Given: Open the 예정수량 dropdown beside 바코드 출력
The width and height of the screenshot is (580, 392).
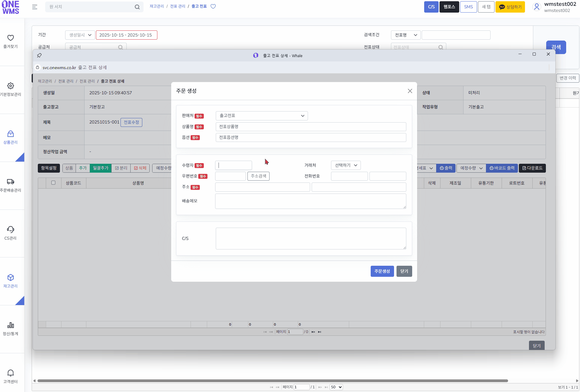Looking at the screenshot, I should (x=471, y=168).
